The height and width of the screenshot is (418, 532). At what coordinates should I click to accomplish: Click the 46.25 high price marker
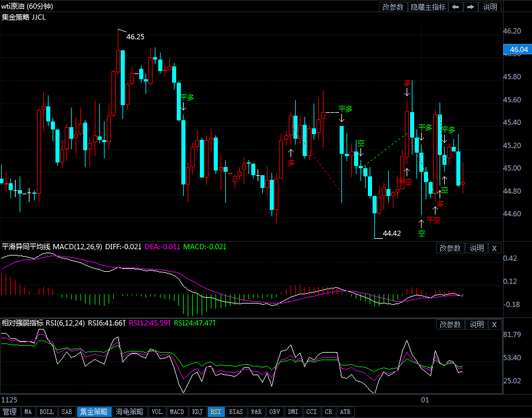point(135,36)
